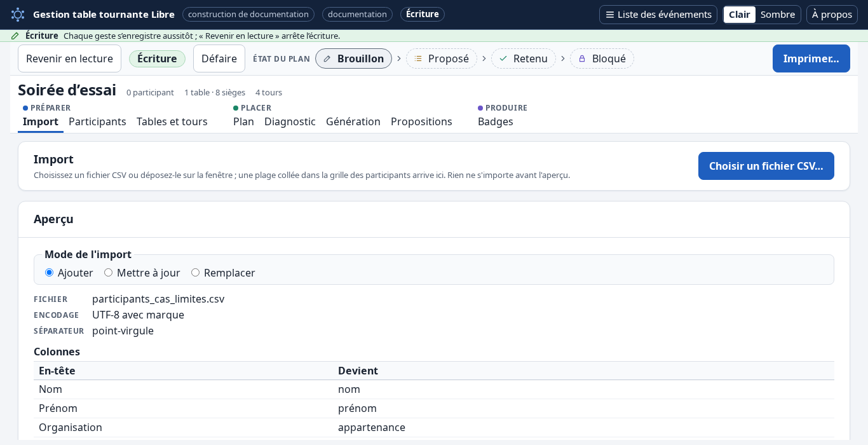868x445 pixels.
Task: Click the file name participants_cas_limites.csv
Action: (x=158, y=299)
